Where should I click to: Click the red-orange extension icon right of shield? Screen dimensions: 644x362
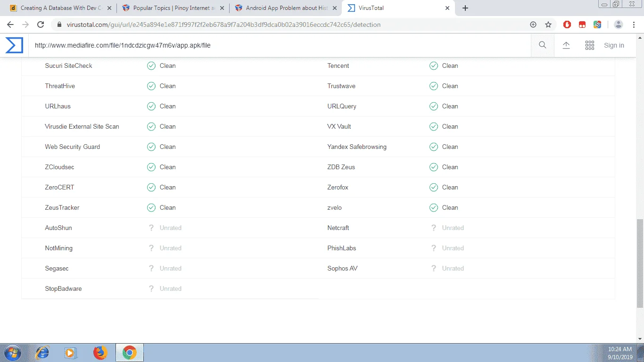pos(582,25)
